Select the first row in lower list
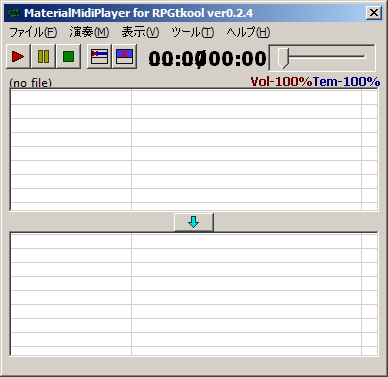 coord(194,241)
